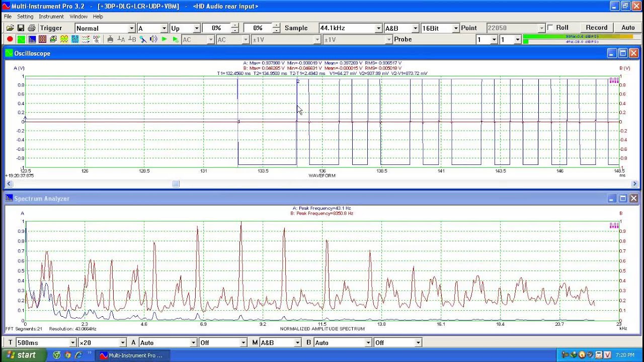
Task: Click the Print icon in toolbar
Action: click(31, 28)
